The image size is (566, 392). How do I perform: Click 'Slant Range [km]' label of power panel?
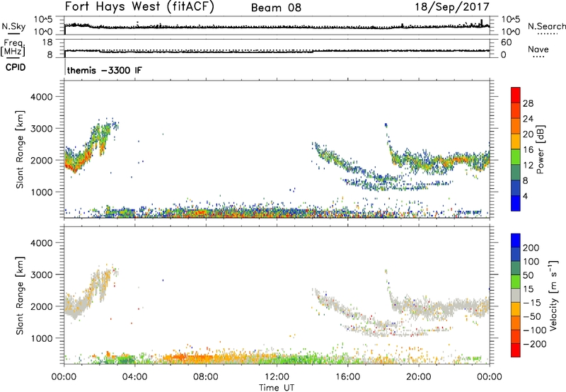(x=20, y=149)
